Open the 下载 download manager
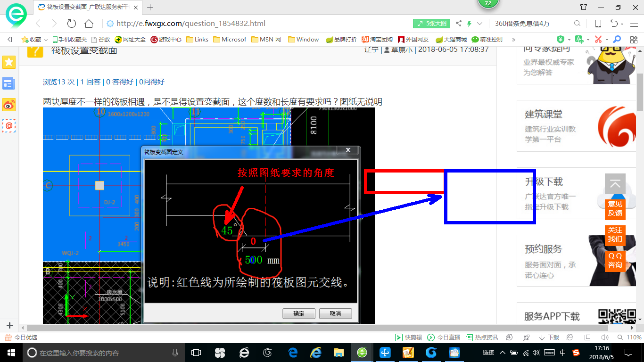 (549, 337)
